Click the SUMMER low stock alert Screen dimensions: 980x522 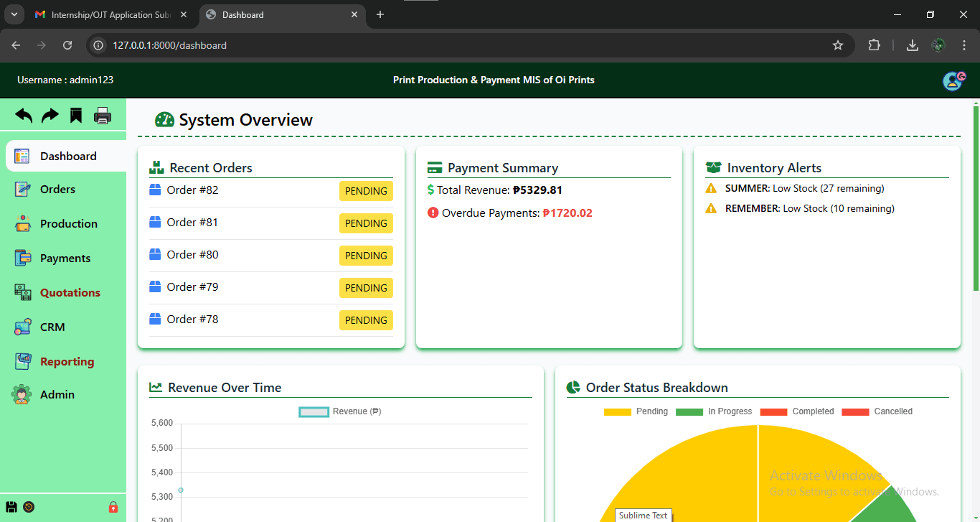[x=795, y=189]
